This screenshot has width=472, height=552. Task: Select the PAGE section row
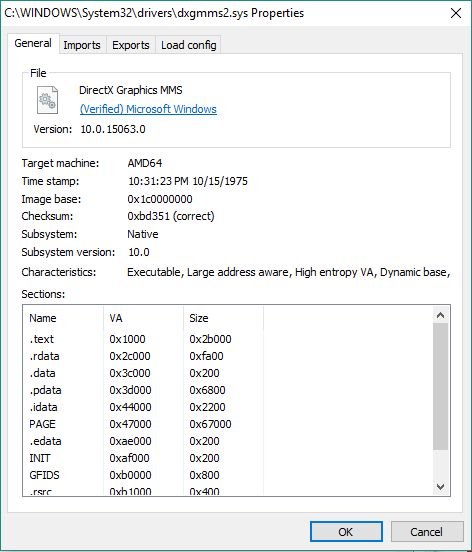click(144, 424)
